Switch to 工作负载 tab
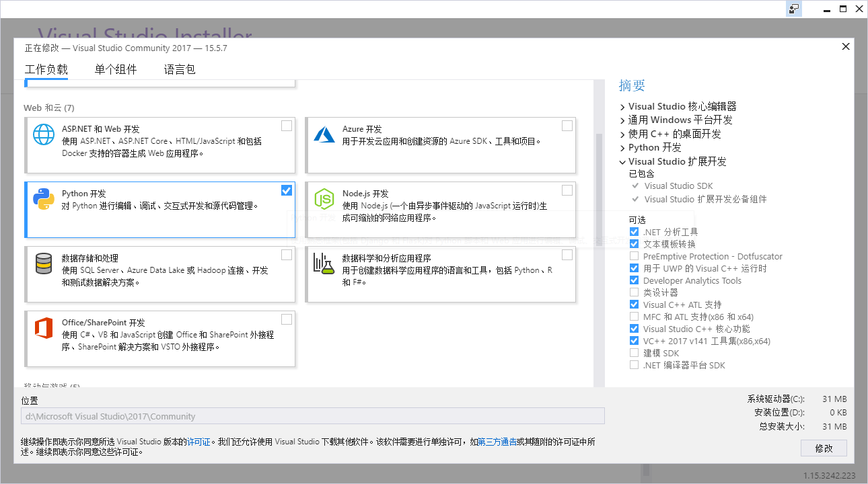 [x=46, y=69]
